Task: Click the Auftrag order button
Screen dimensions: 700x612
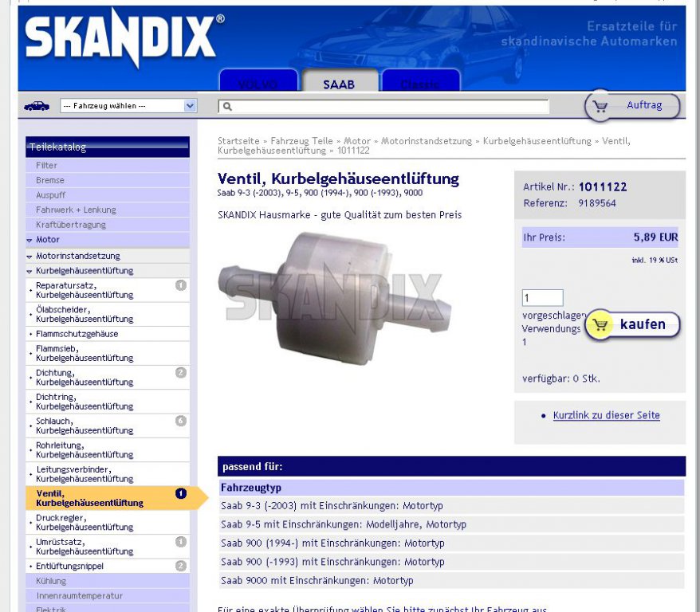Action: coord(632,106)
